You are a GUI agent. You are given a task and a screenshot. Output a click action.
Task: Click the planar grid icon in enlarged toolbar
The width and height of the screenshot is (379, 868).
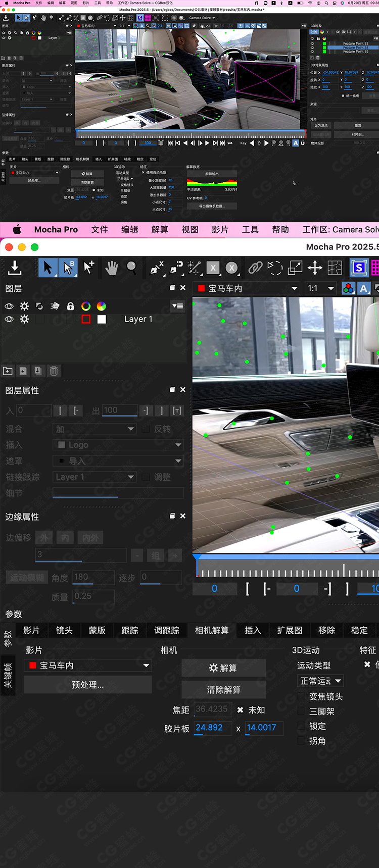(x=335, y=268)
